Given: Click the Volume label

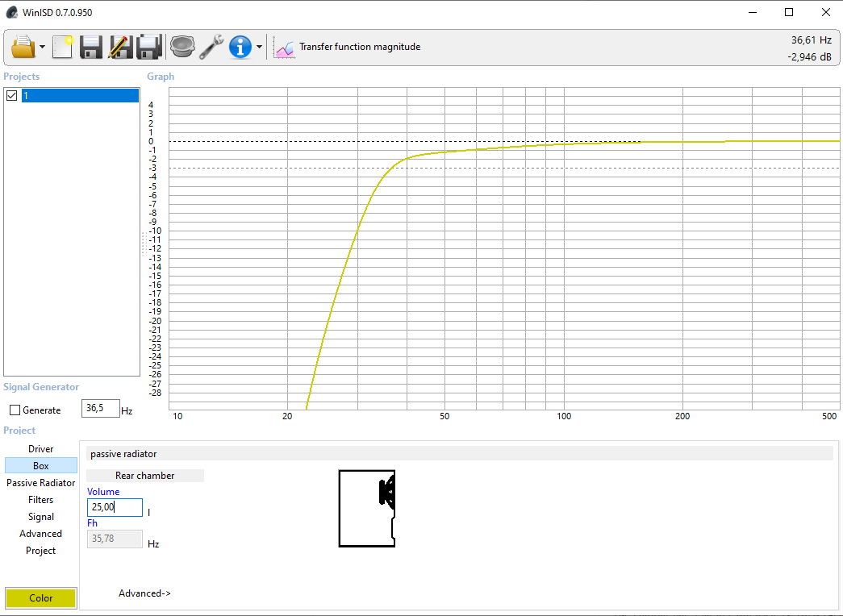Looking at the screenshot, I should pos(103,492).
